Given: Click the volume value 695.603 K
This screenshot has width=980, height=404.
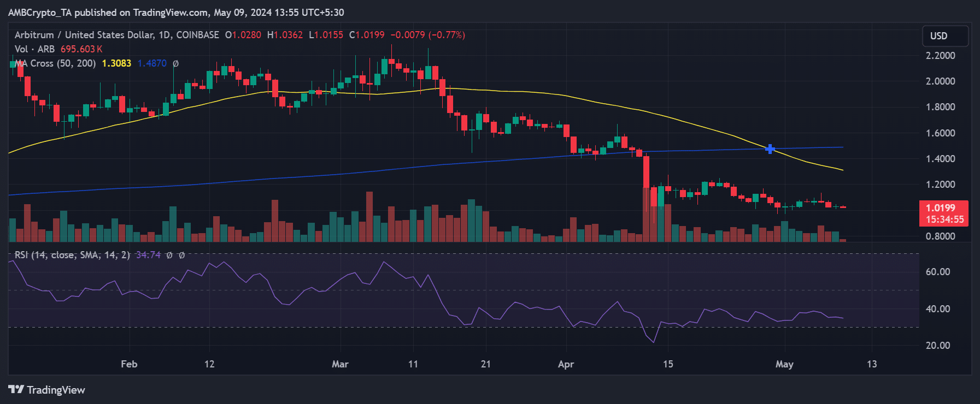Looking at the screenshot, I should point(81,49).
